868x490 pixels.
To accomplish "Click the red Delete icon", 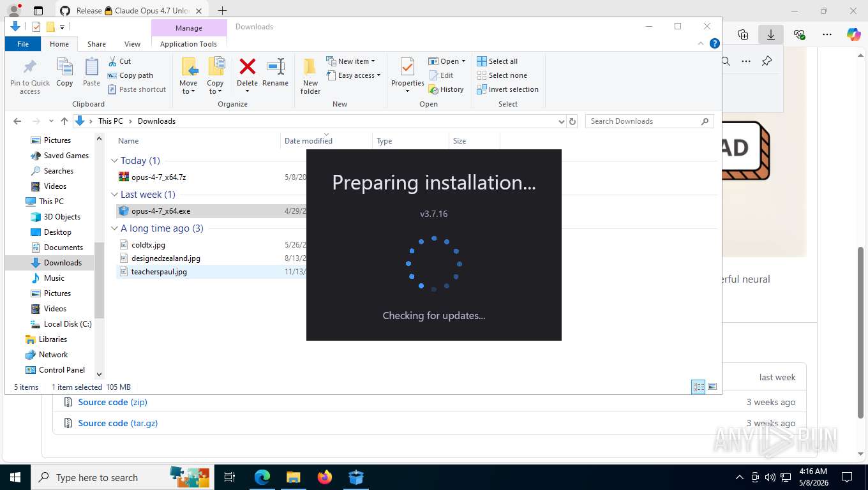I will (x=247, y=66).
